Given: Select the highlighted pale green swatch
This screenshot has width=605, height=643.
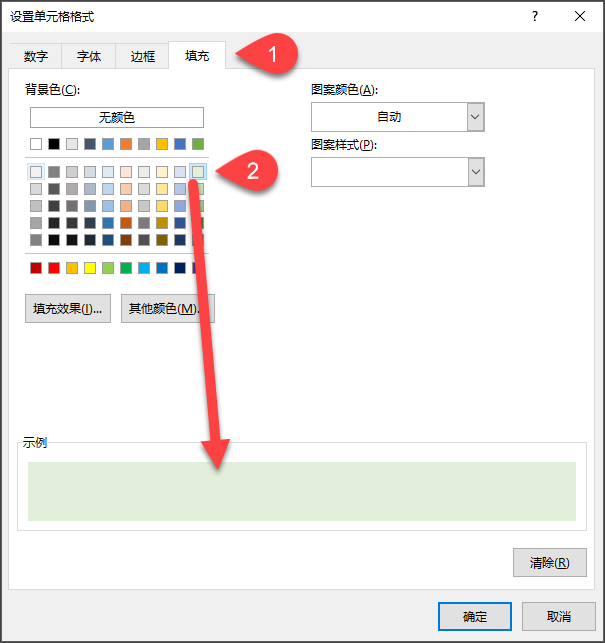Looking at the screenshot, I should [198, 172].
